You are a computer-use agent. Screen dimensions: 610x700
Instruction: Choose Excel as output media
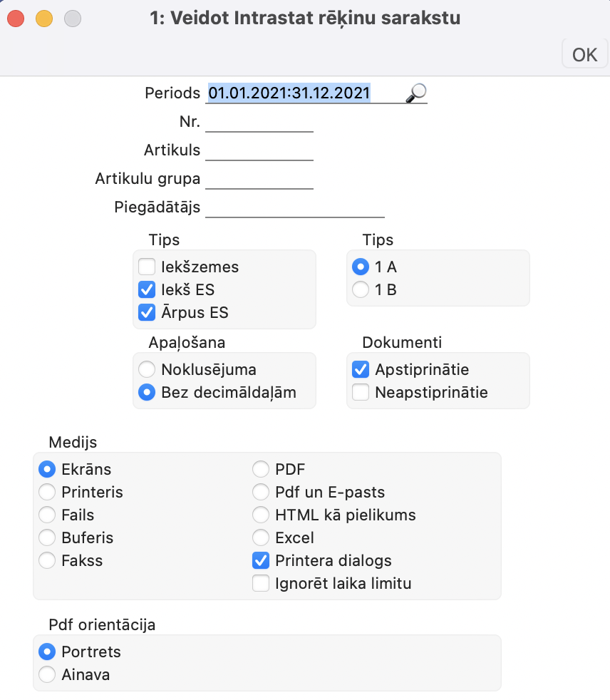(x=262, y=538)
